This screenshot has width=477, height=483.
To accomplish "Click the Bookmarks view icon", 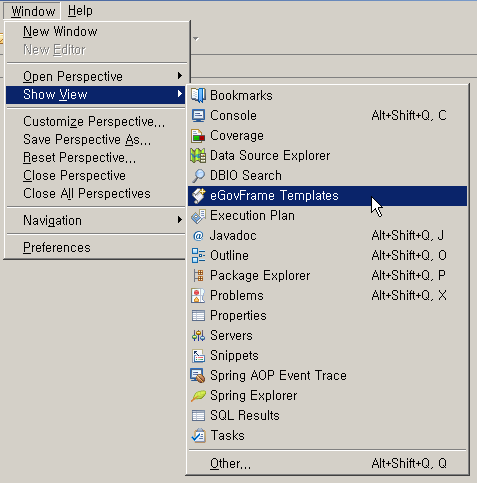I will [198, 95].
